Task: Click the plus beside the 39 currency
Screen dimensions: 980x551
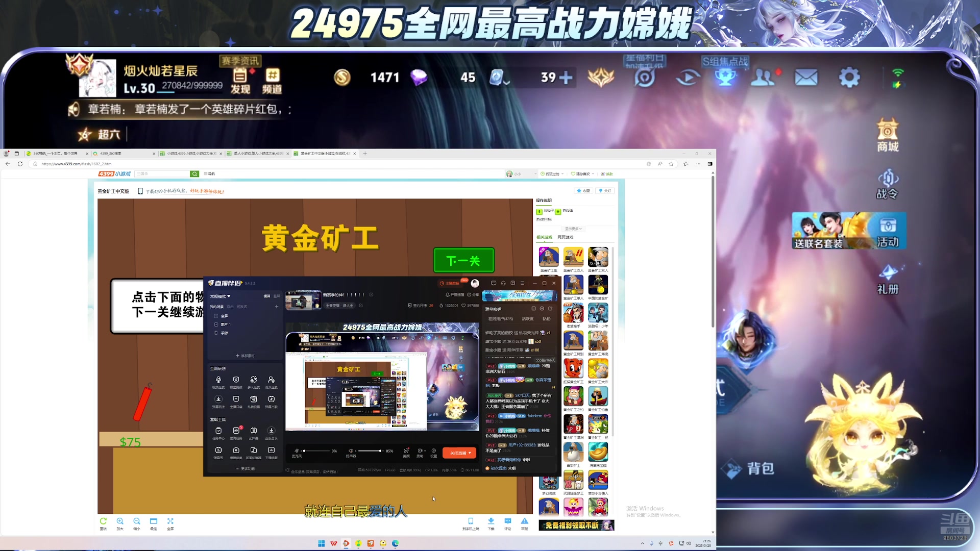Action: tap(566, 78)
